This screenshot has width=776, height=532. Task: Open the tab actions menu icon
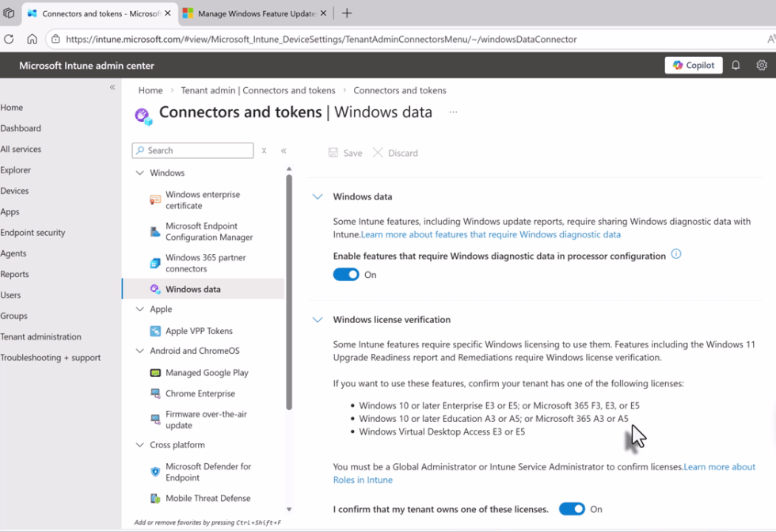tap(9, 13)
